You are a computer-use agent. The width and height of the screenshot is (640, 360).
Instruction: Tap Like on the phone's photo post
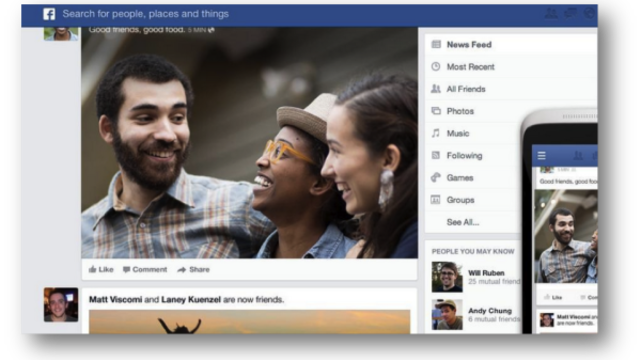(553, 297)
